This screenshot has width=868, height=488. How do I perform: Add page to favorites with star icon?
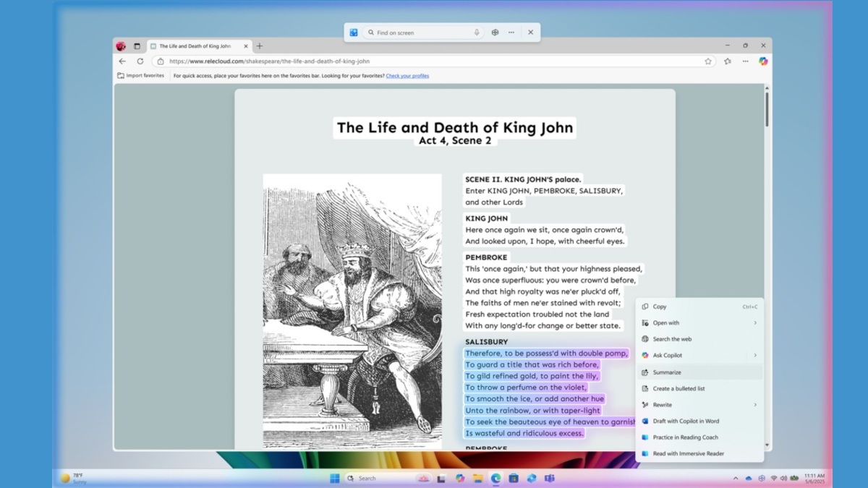tap(708, 61)
